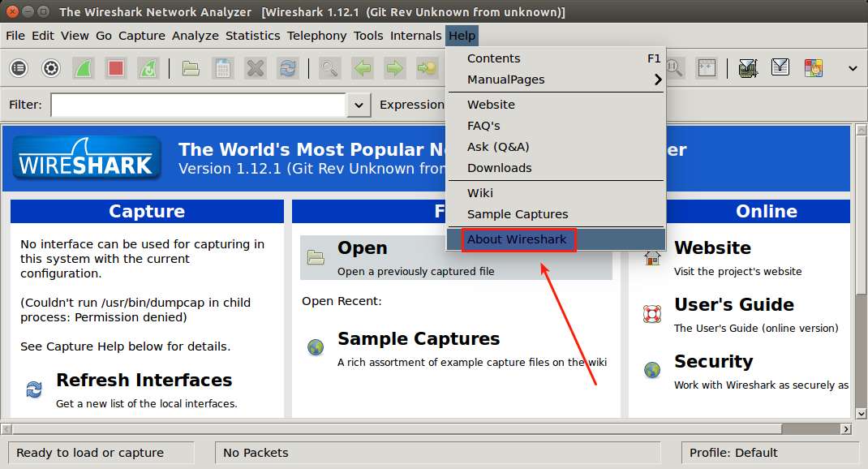
Task: Open the capture interfaces list icon
Action: pyautogui.click(x=19, y=68)
